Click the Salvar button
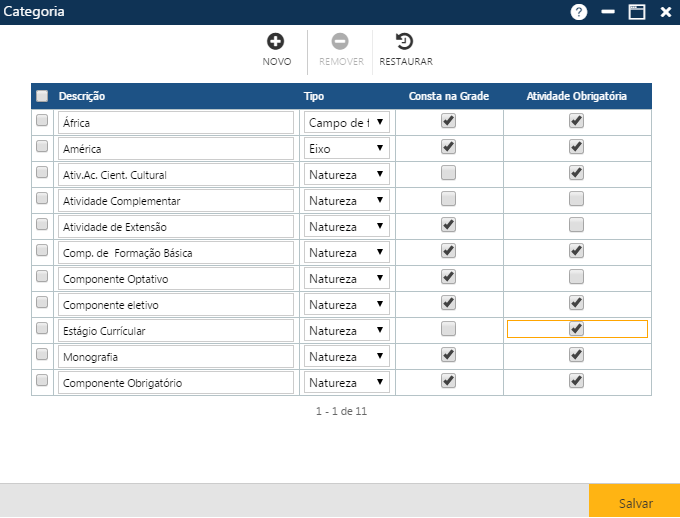 click(x=635, y=502)
